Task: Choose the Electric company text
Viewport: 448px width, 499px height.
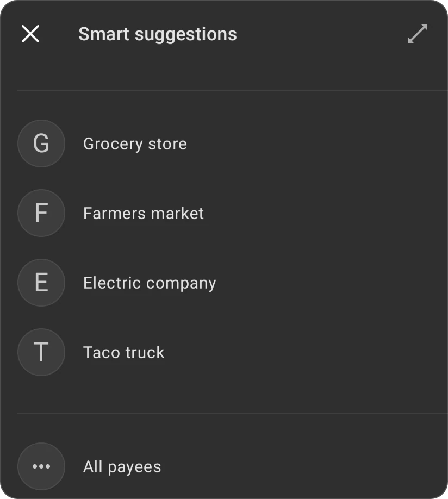Action: (x=150, y=283)
